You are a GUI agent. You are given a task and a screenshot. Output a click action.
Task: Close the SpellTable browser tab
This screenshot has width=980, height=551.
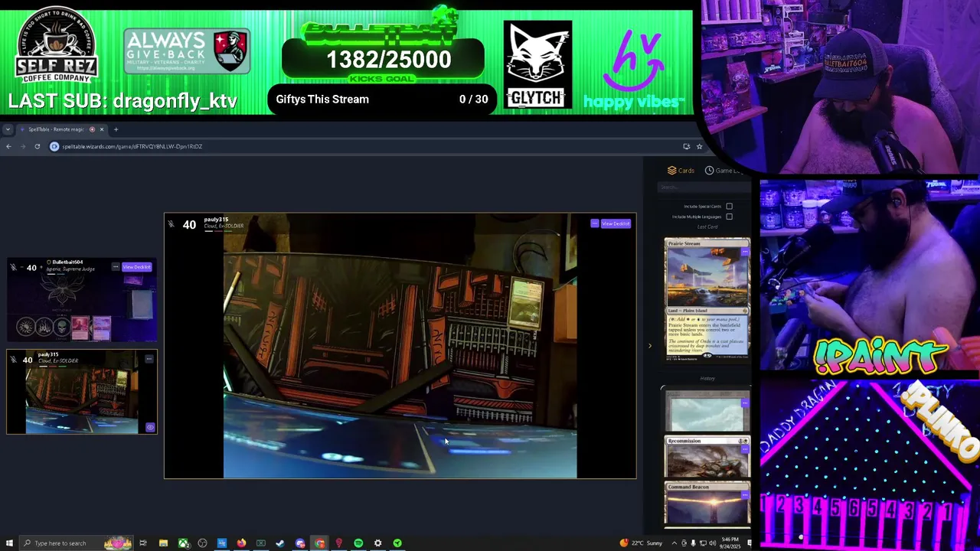click(x=101, y=129)
